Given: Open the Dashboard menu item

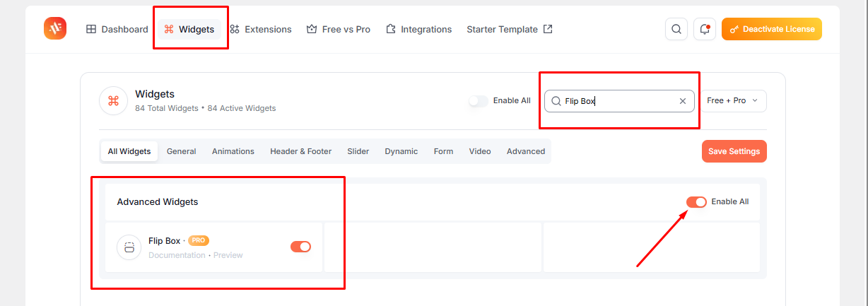Looking at the screenshot, I should (x=117, y=29).
